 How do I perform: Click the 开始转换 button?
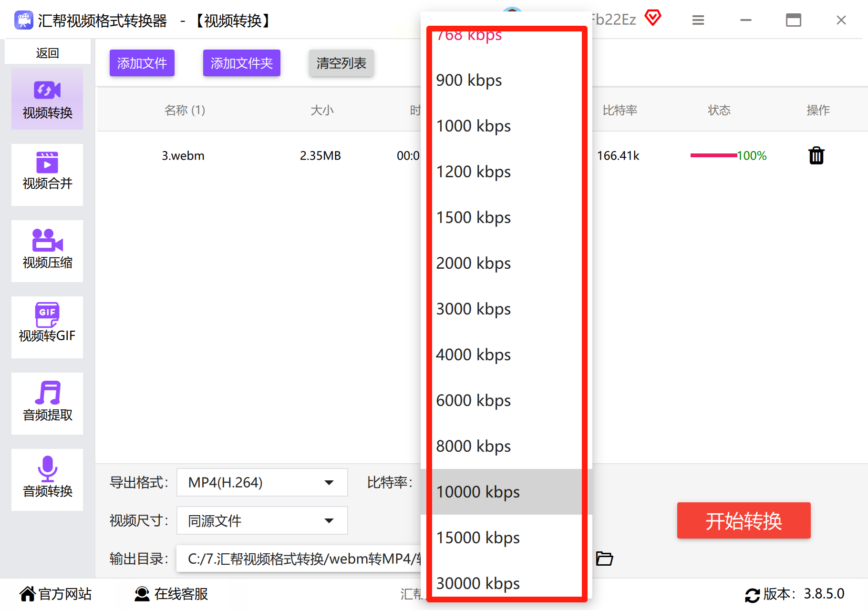click(x=744, y=520)
